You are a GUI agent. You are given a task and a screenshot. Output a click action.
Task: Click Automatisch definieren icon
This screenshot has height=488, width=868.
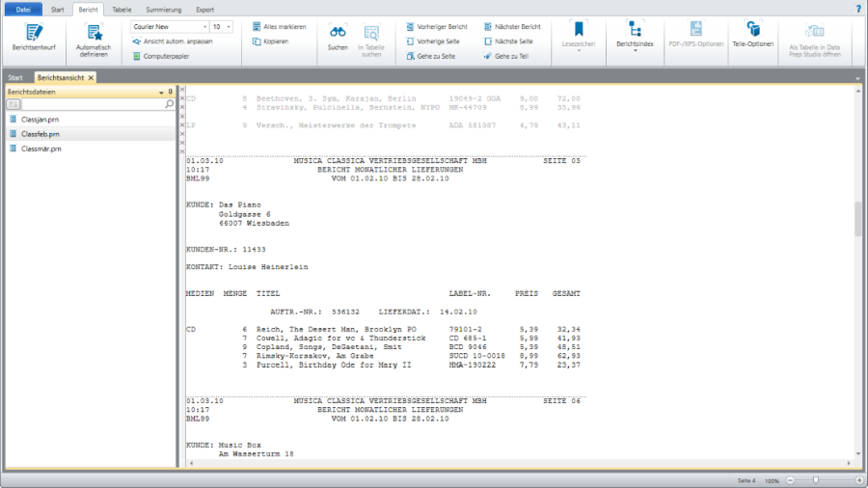tap(93, 41)
